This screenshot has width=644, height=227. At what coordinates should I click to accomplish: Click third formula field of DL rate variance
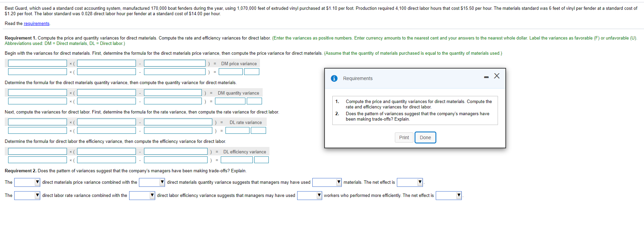(178, 122)
